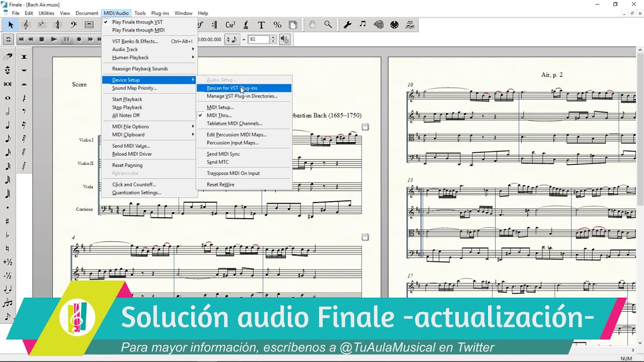Select the Time Signature tool
The image size is (644, 362).
click(57, 25)
